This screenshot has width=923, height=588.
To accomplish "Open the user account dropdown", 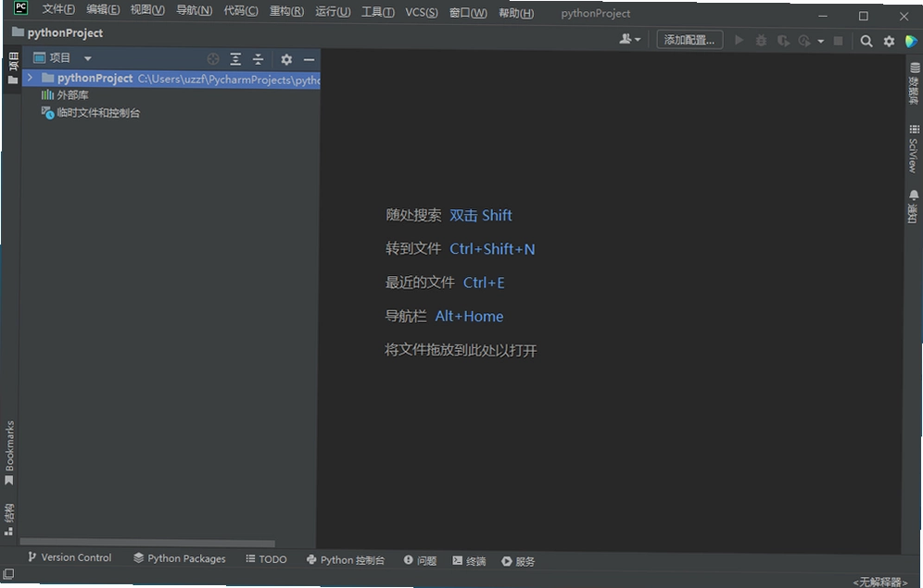I will point(630,40).
